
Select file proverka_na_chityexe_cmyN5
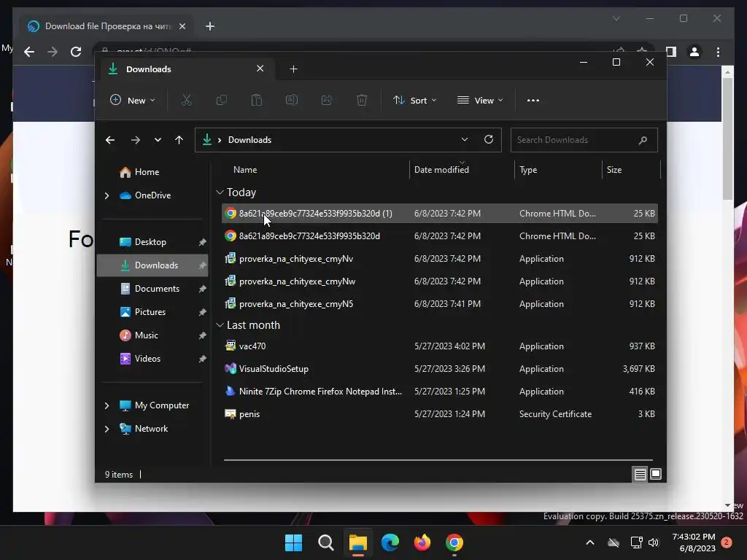tap(439, 304)
